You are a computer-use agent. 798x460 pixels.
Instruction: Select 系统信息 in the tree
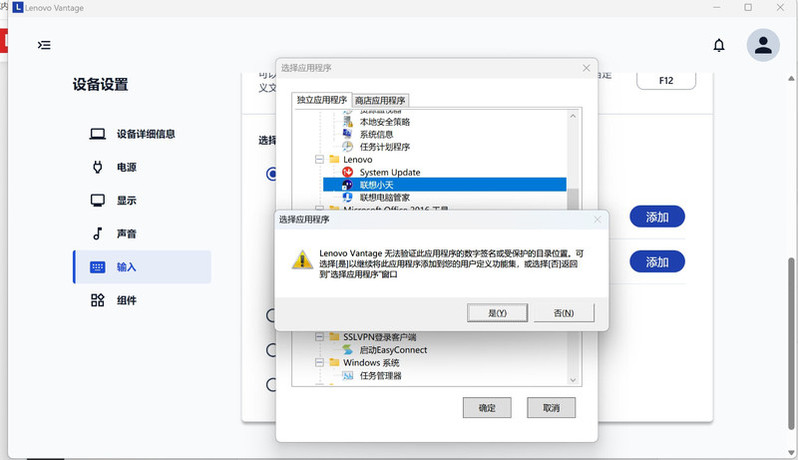(377, 134)
